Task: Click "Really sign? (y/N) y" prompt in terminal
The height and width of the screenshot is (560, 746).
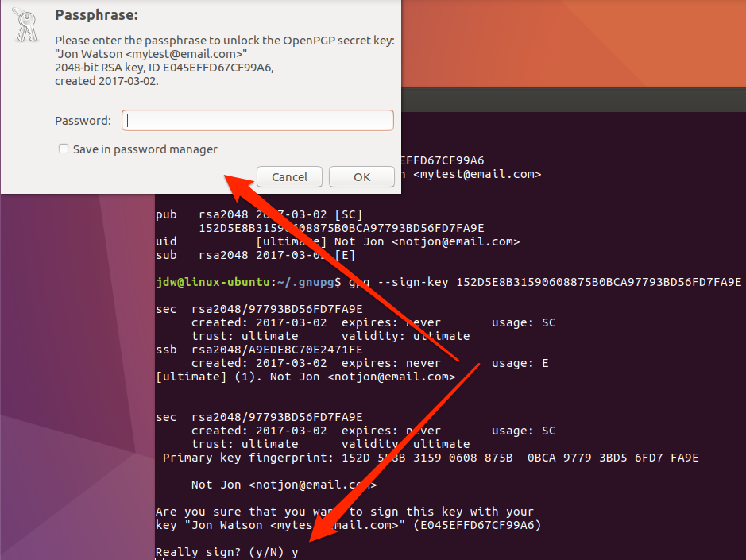Action: coord(227,552)
